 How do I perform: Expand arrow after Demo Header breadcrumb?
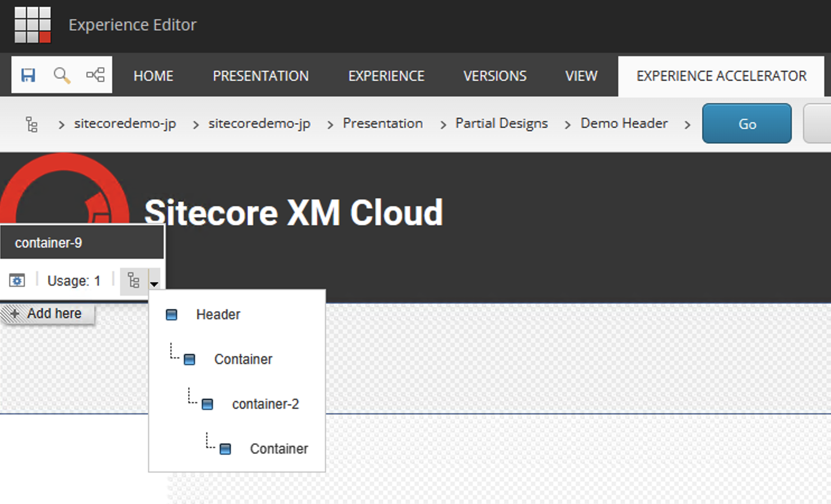coord(687,124)
